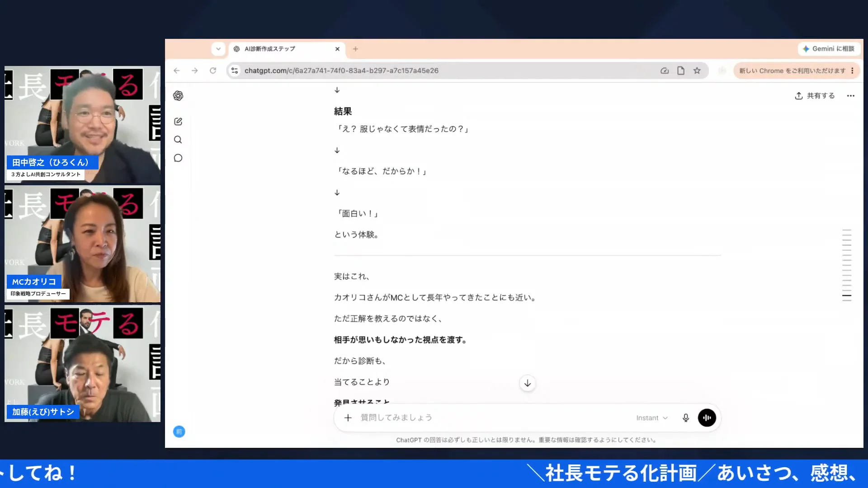Image resolution: width=868 pixels, height=488 pixels.
Task: Start voice mode with the black waveform button
Action: tap(707, 418)
